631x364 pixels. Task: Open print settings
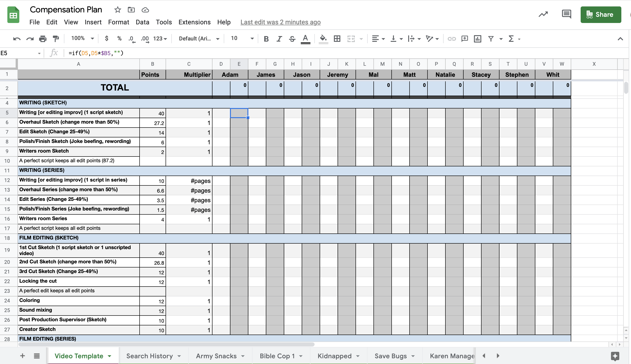click(43, 39)
